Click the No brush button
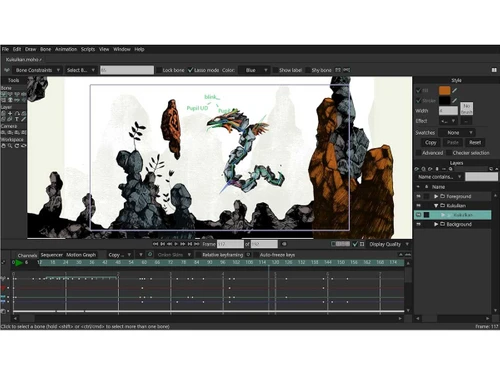 click(467, 109)
